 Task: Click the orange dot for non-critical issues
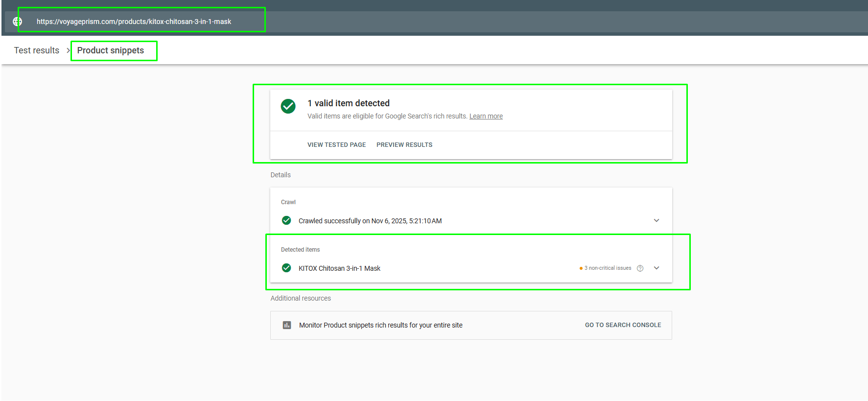(x=581, y=268)
